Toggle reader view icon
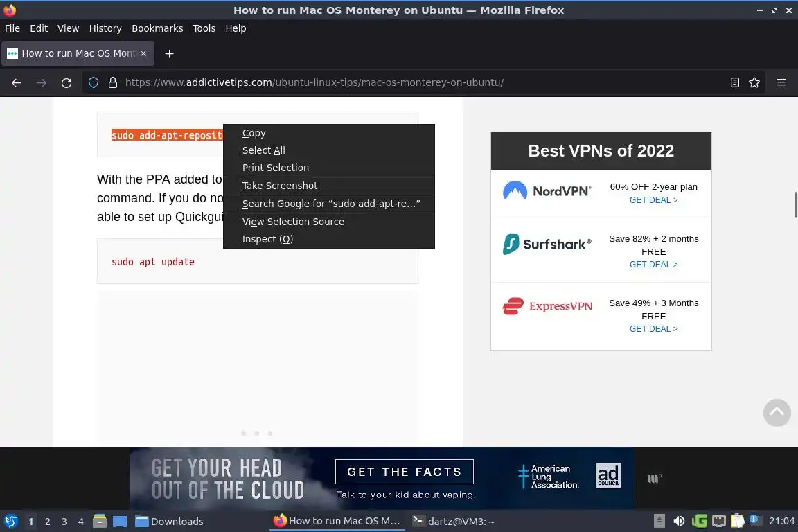 click(734, 82)
